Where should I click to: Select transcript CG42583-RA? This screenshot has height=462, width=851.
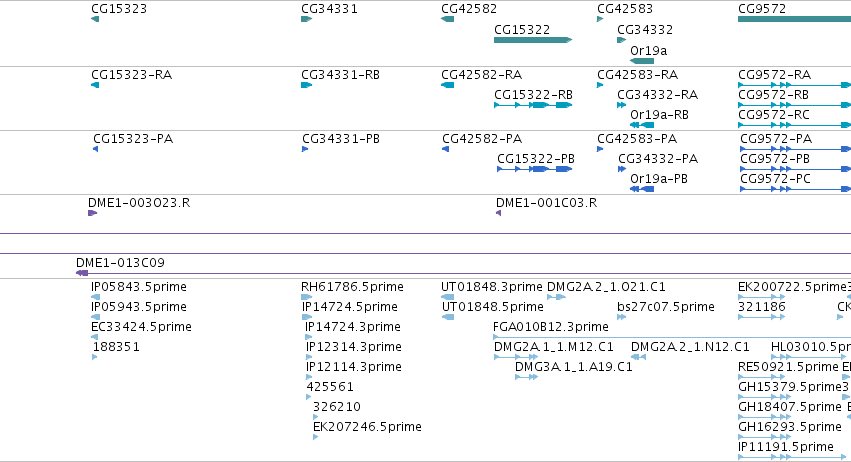tap(637, 75)
